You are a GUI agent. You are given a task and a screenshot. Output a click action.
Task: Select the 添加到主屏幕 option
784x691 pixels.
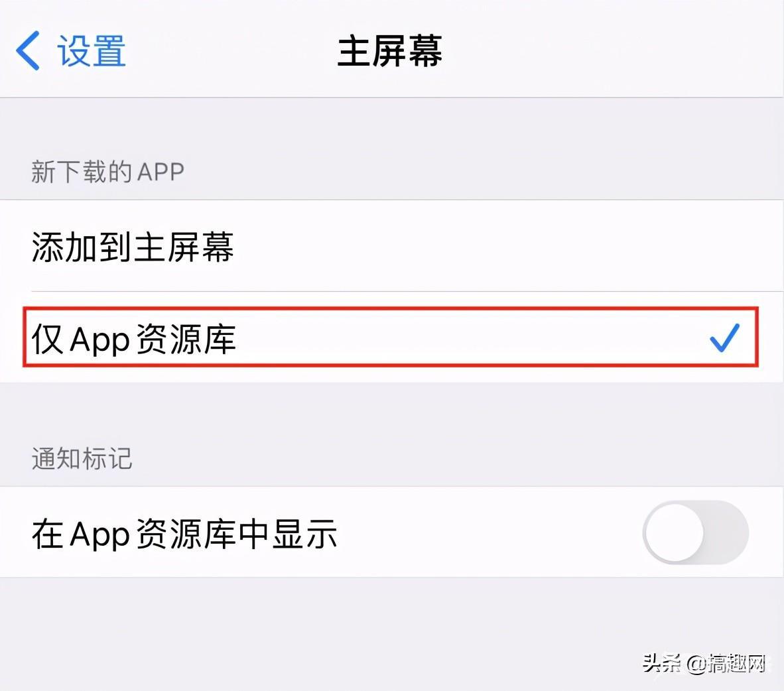[392, 246]
